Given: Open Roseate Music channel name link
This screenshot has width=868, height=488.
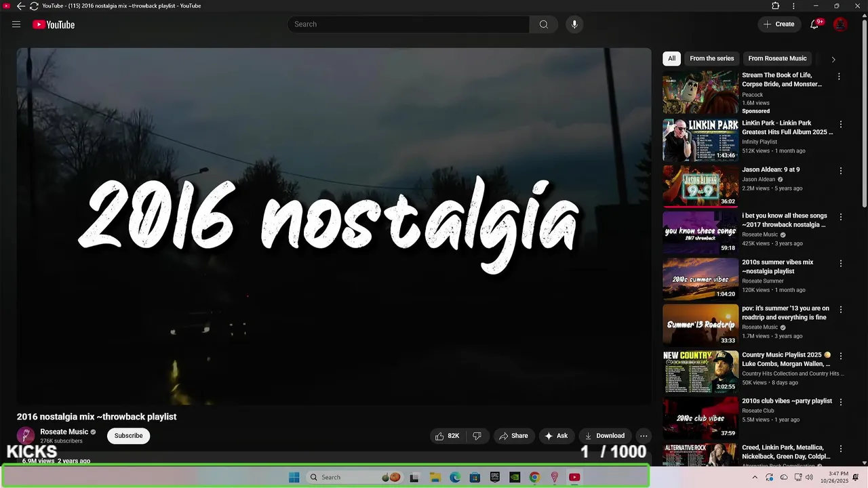Looking at the screenshot, I should tap(64, 432).
